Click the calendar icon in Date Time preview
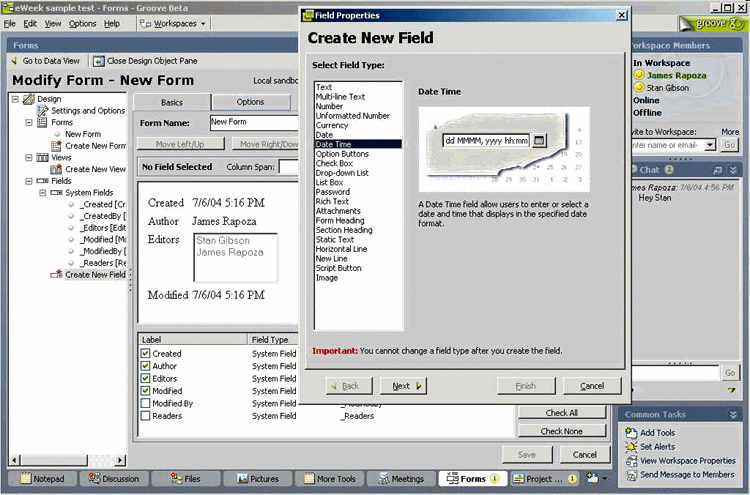 pyautogui.click(x=539, y=141)
